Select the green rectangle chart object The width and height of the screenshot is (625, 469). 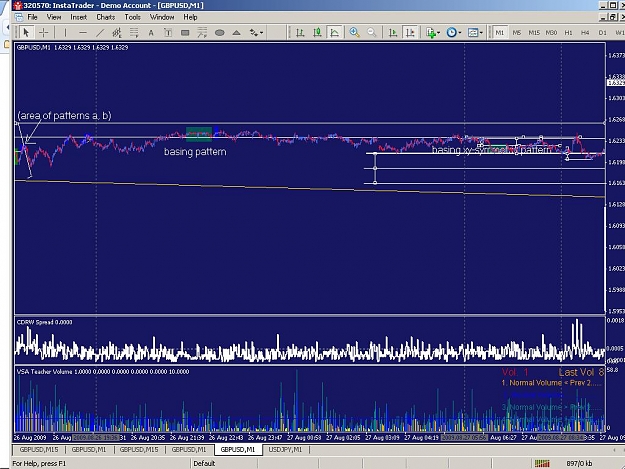coord(199,134)
